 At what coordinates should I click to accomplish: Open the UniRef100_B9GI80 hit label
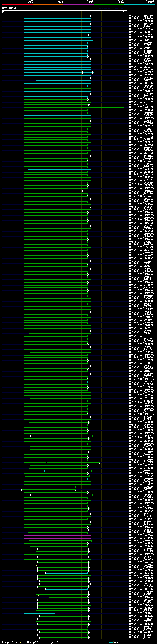coord(141,16)
